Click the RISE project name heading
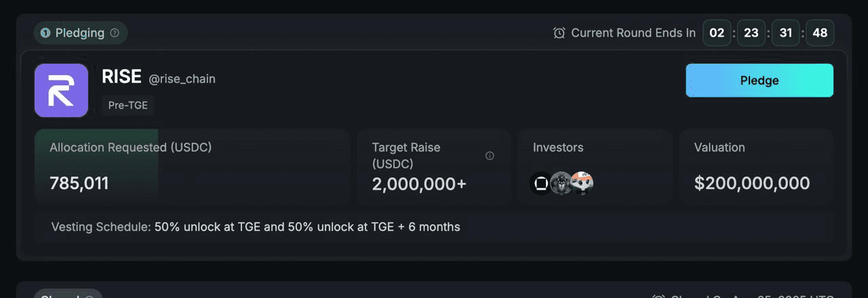868x298 pixels. [121, 77]
